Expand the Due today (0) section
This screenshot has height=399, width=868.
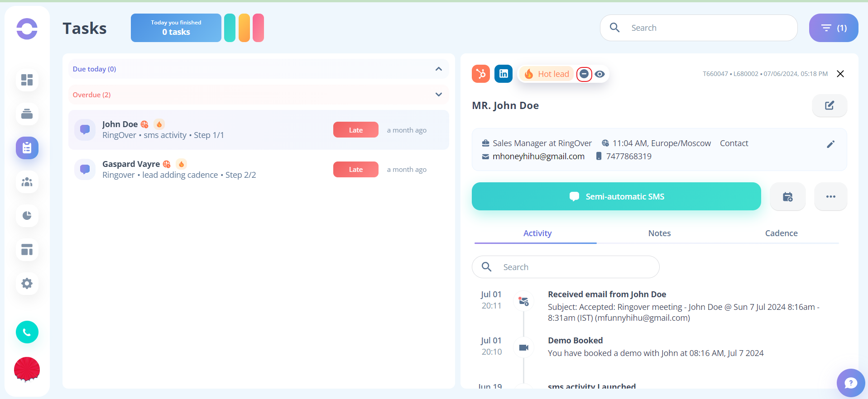click(259, 69)
